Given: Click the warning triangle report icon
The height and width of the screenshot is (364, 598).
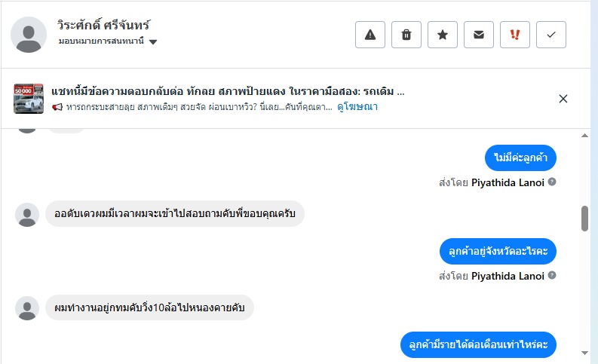Looking at the screenshot, I should pos(370,35).
